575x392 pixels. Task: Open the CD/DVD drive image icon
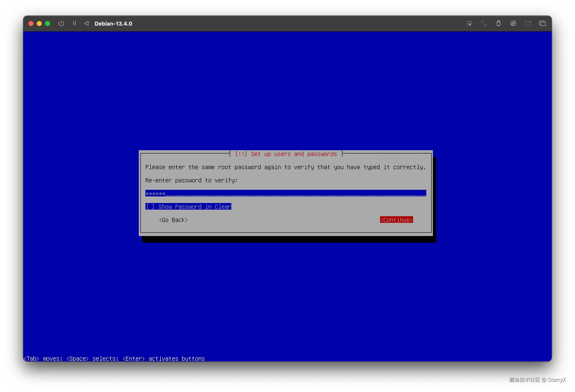tap(513, 24)
